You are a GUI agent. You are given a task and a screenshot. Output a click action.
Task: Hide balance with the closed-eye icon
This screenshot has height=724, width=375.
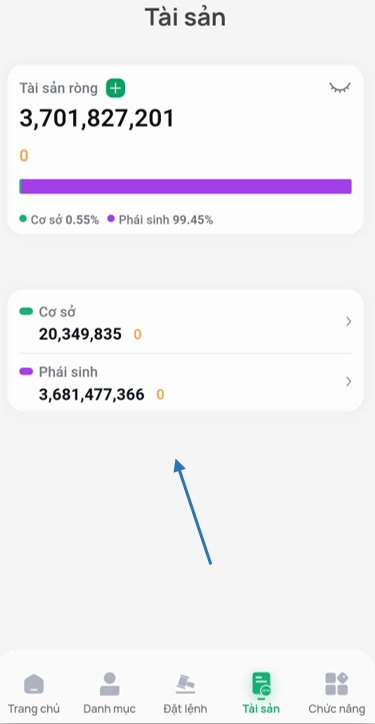(x=340, y=88)
